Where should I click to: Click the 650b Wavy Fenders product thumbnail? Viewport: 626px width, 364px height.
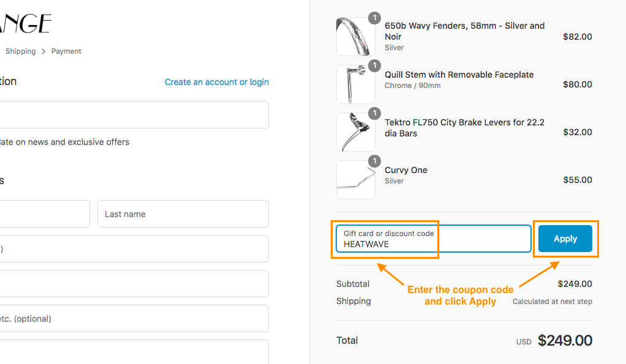[x=355, y=37]
